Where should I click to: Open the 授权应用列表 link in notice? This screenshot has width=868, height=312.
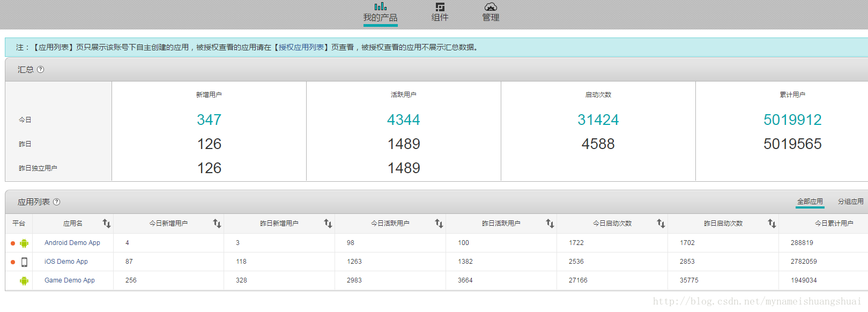[x=301, y=47]
